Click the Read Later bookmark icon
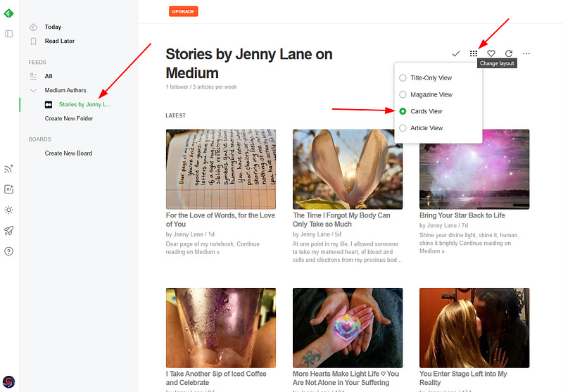 pos(33,42)
